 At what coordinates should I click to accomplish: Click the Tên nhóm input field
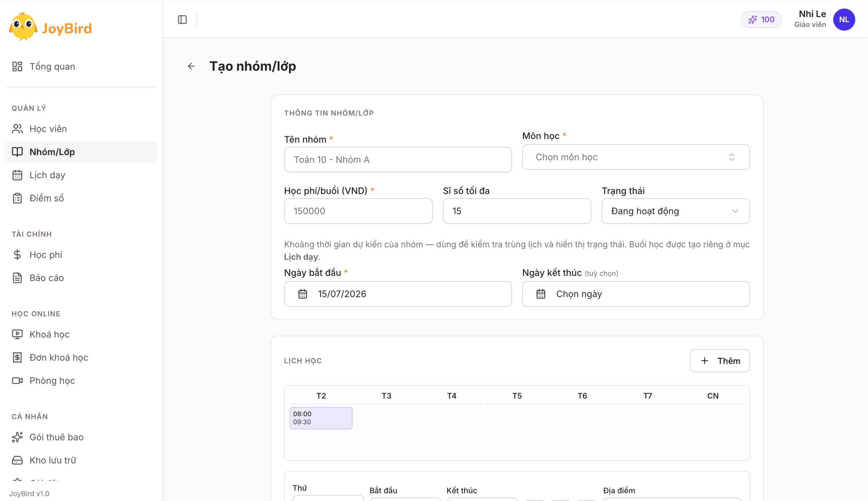click(398, 160)
